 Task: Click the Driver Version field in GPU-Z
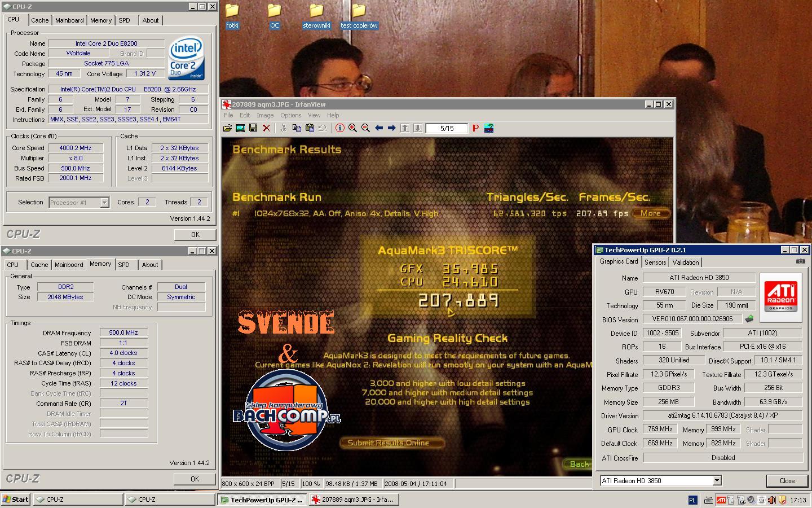(x=722, y=415)
